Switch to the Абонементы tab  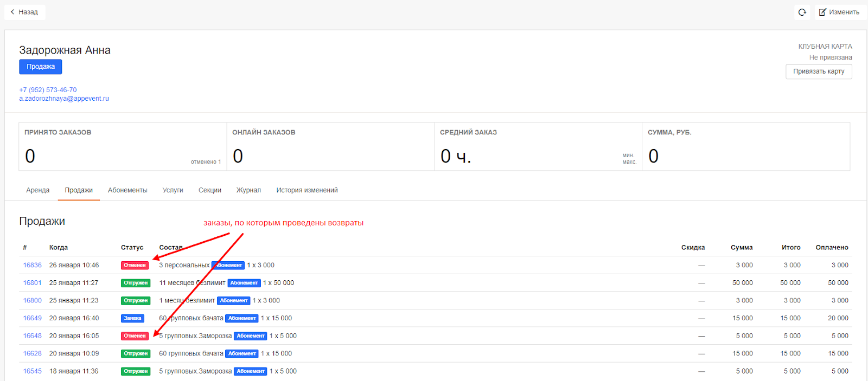point(127,190)
